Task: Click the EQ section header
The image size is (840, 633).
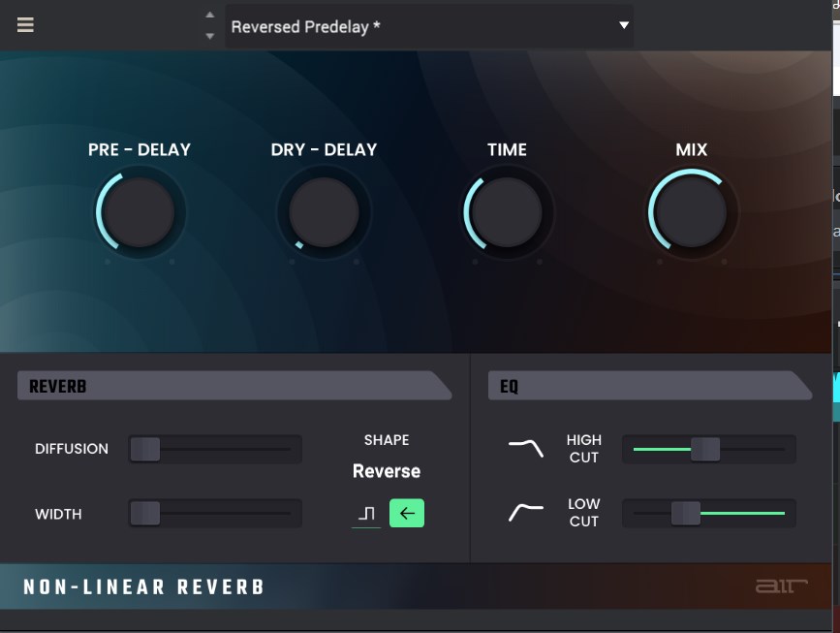Action: 648,386
